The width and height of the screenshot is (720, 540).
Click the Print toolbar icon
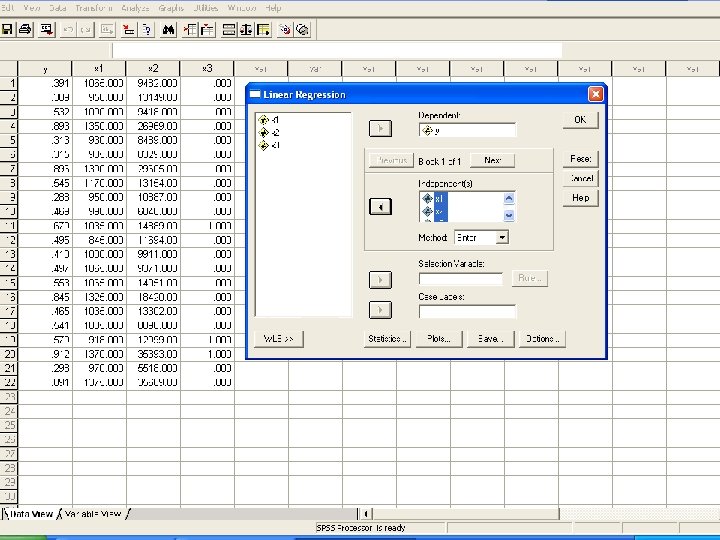pyautogui.click(x=25, y=30)
